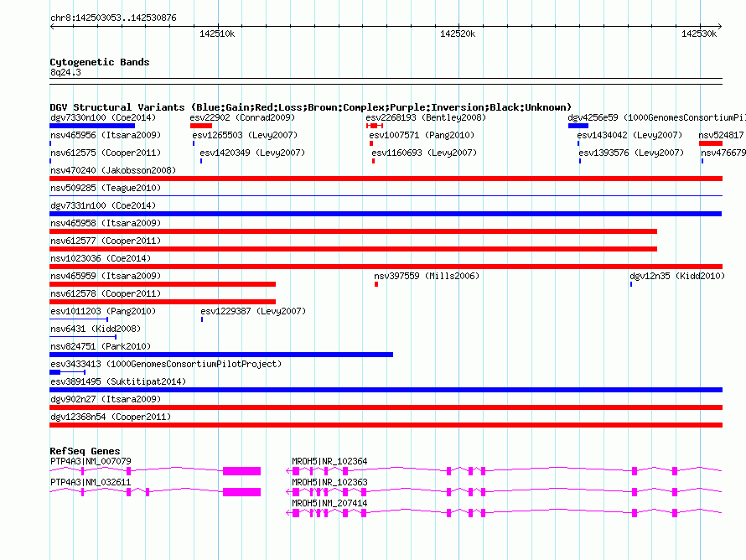Open variant esv3433413 label
Viewport: 746px width, 560px height.
(x=166, y=364)
